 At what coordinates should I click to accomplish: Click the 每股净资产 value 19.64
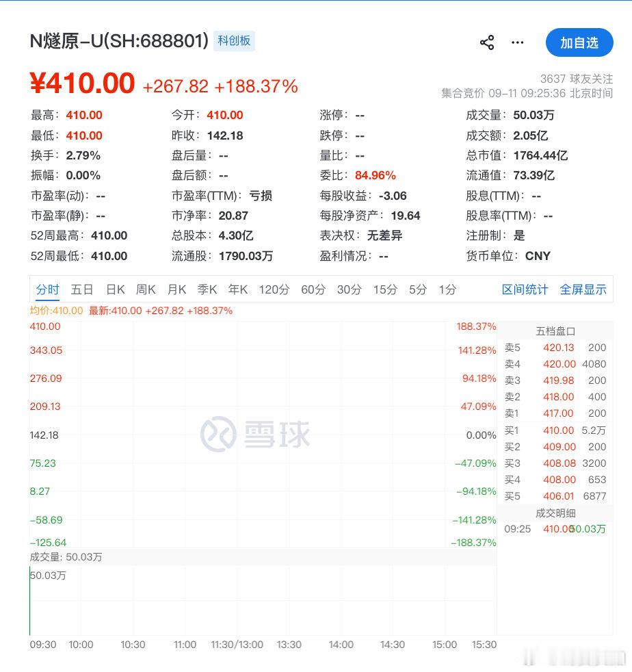[x=406, y=216]
